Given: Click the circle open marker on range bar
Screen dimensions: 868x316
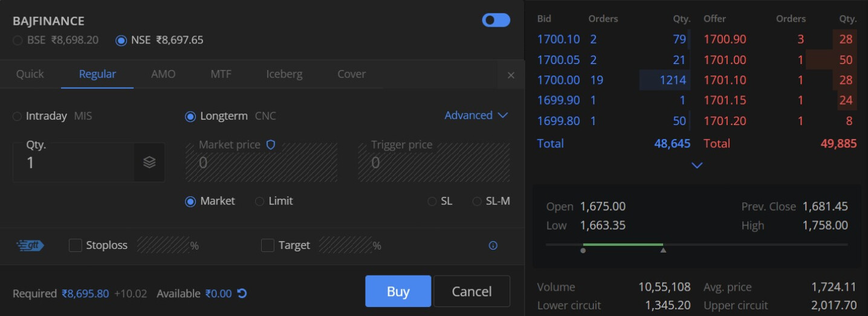Looking at the screenshot, I should pos(583,250).
